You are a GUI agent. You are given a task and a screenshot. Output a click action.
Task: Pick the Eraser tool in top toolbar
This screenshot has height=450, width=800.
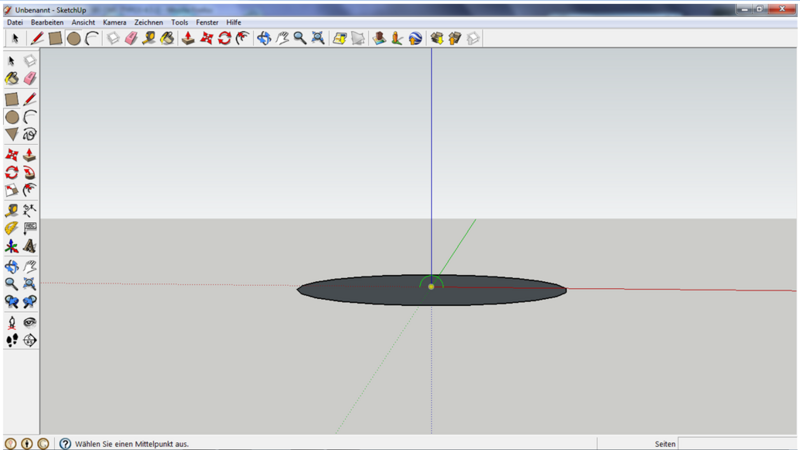[x=130, y=38]
